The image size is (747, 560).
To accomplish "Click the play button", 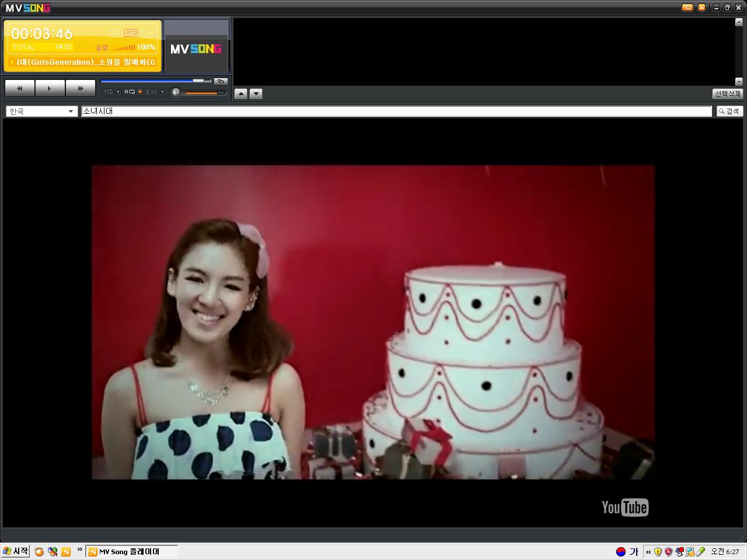I will [50, 88].
